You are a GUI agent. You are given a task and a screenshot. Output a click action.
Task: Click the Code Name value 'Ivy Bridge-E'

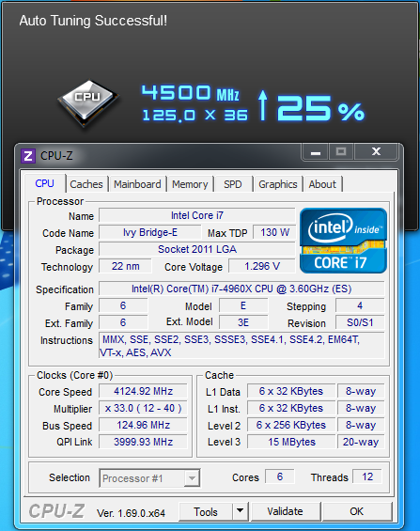click(x=150, y=232)
